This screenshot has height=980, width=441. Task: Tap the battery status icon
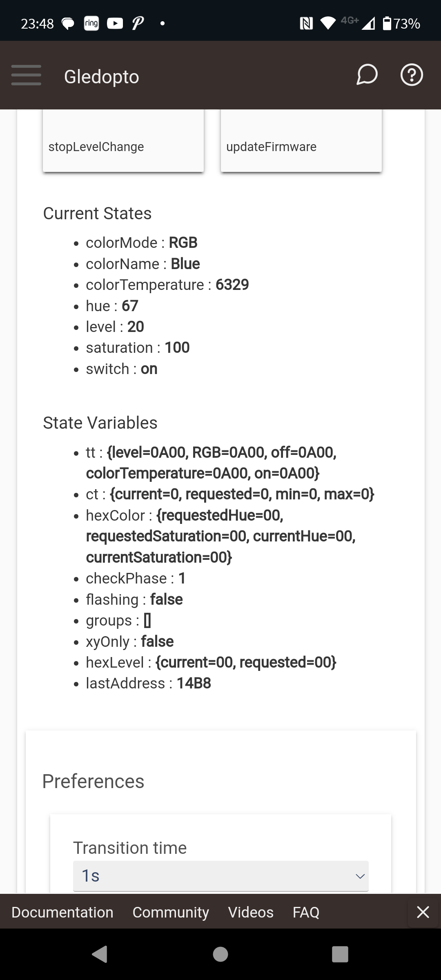387,24
